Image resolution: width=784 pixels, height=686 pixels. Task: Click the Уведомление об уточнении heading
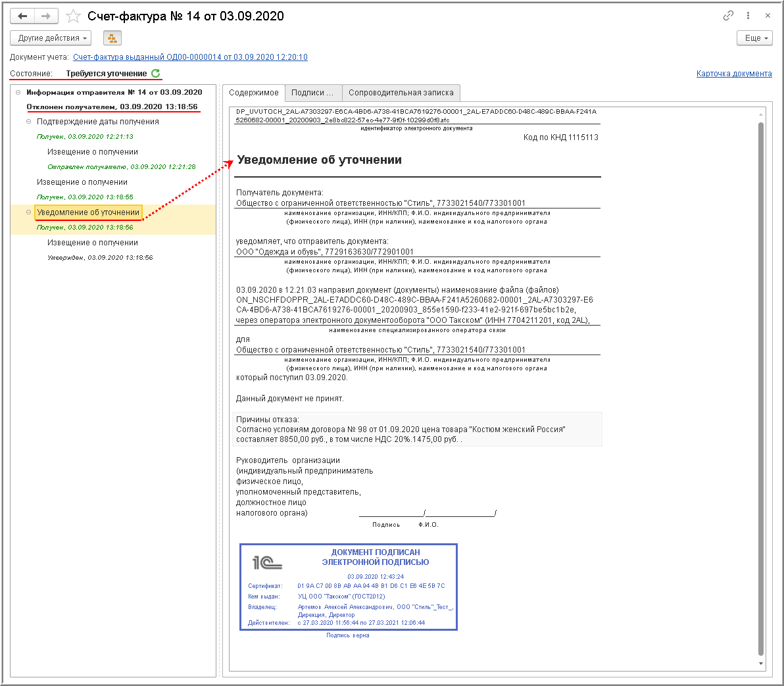click(x=320, y=160)
